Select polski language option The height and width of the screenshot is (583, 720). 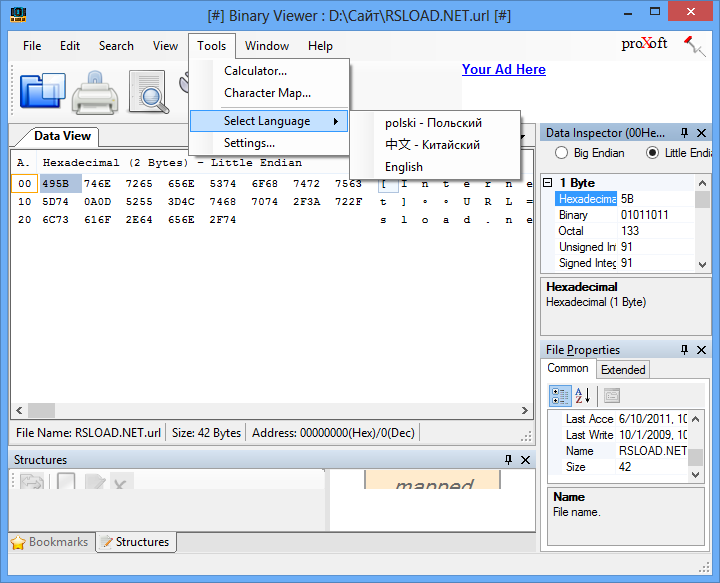[x=435, y=123]
